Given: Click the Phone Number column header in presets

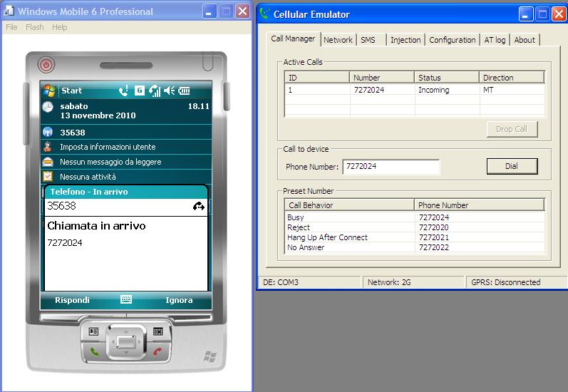Looking at the screenshot, I should [x=479, y=205].
